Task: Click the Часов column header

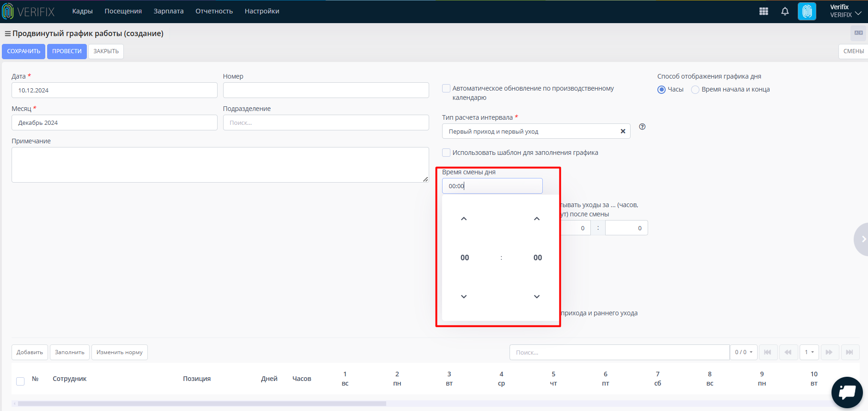Action: 302,379
